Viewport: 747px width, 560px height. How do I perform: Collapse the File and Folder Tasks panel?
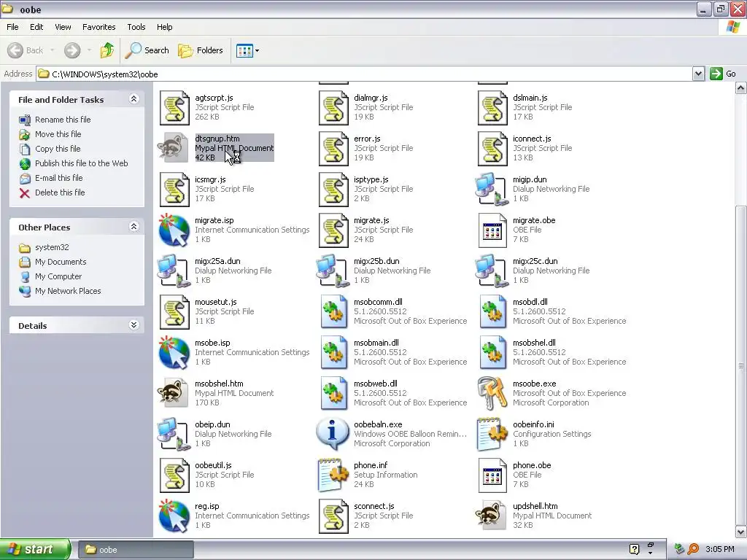134,98
